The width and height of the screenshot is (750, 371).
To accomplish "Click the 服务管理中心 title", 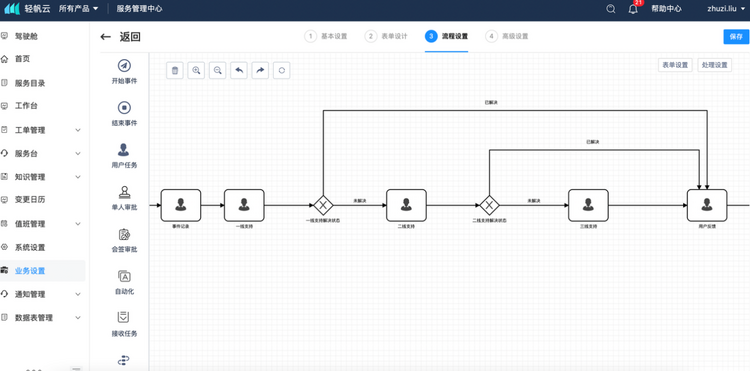I will point(139,9).
